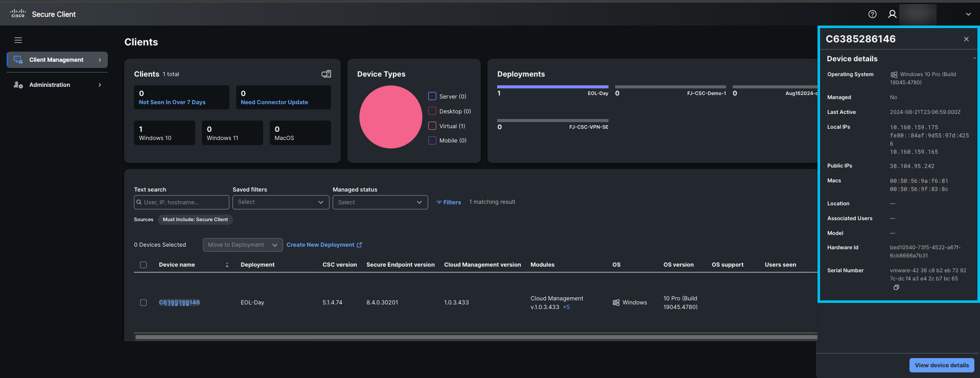
Task: Click the 38.104.95.242 public IP value
Action: (912, 166)
